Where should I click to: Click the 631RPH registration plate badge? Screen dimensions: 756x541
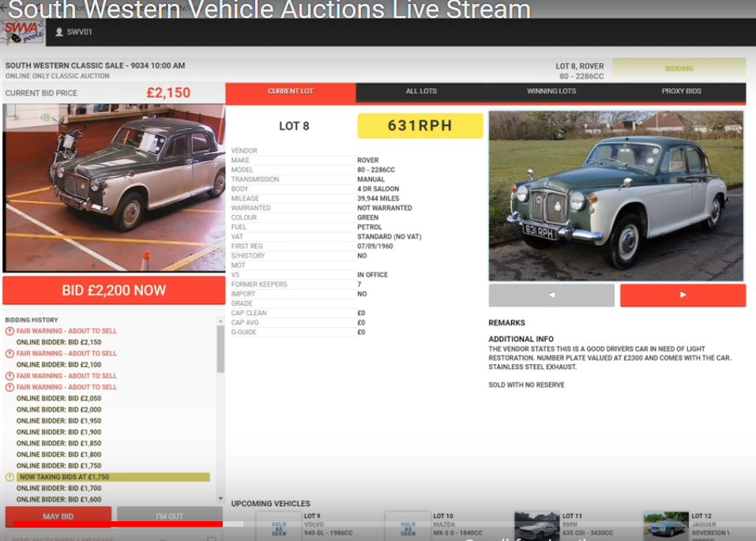click(420, 126)
